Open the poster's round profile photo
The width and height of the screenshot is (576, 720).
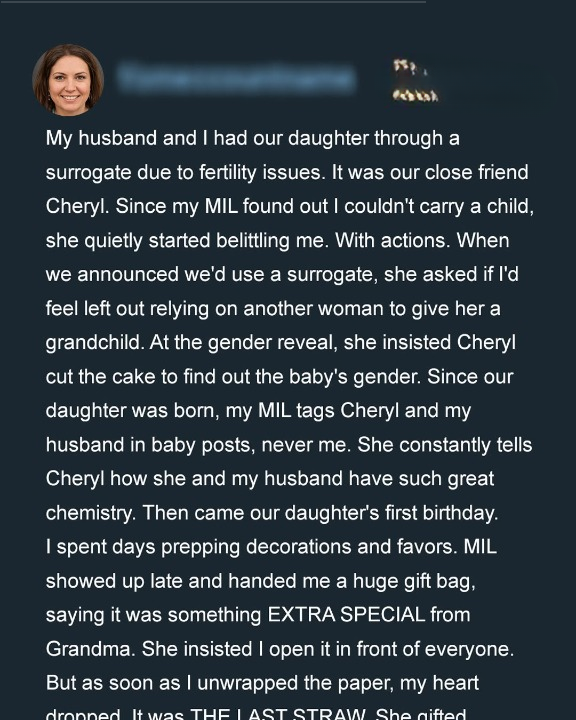pyautogui.click(x=68, y=80)
